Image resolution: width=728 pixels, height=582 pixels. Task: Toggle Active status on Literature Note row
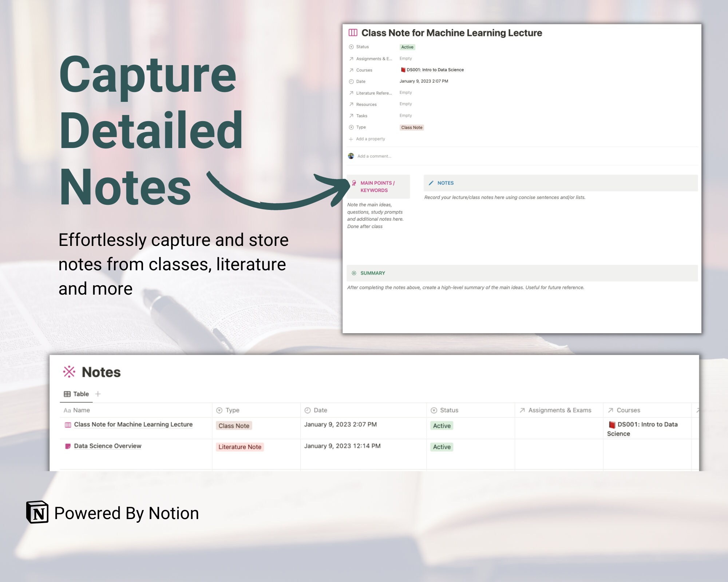[x=442, y=447]
